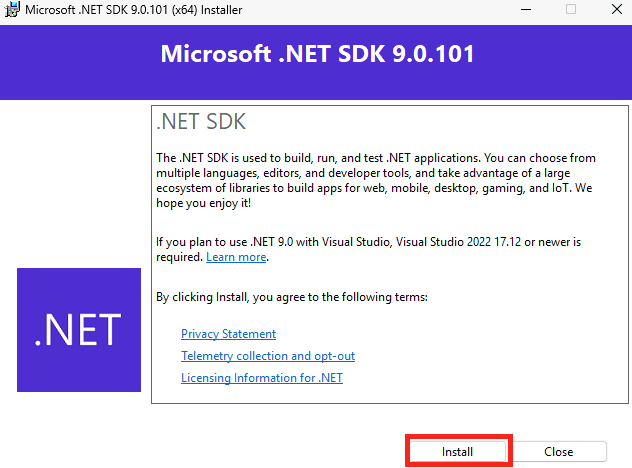632x468 pixels.
Task: Click the installer icon in the title bar
Action: (12, 9)
